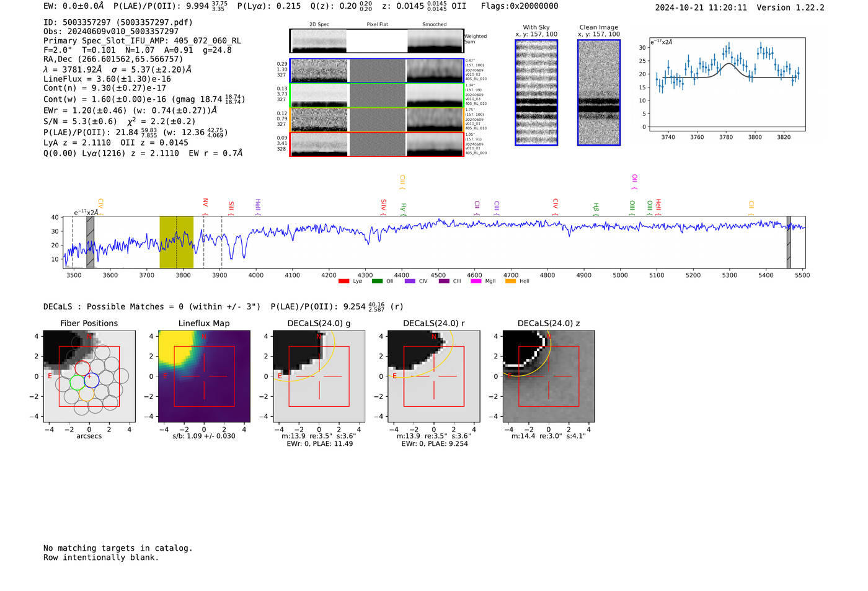
Task: Click the EWr: 0, PLAE: 11.49 caption
Action: 319,444
